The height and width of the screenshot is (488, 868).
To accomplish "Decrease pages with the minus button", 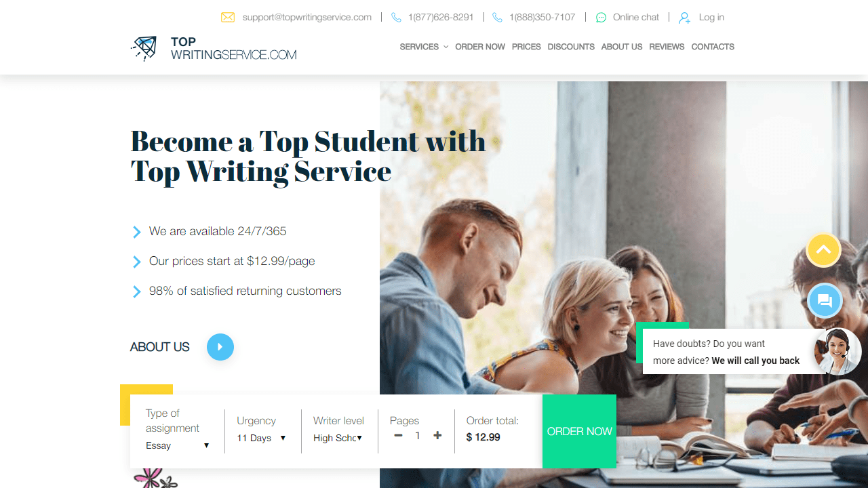I will [x=398, y=436].
